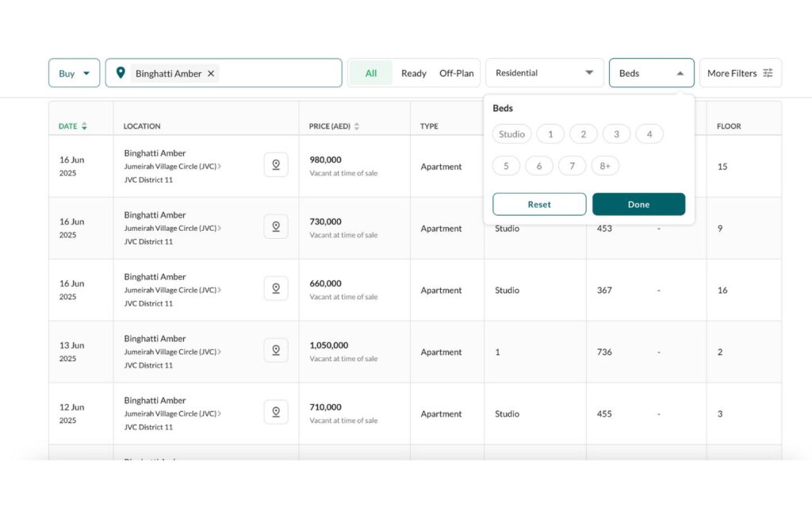Screen dimensions: 812x508
Task: Click date 12 Jun 2025
Action: (x=71, y=413)
